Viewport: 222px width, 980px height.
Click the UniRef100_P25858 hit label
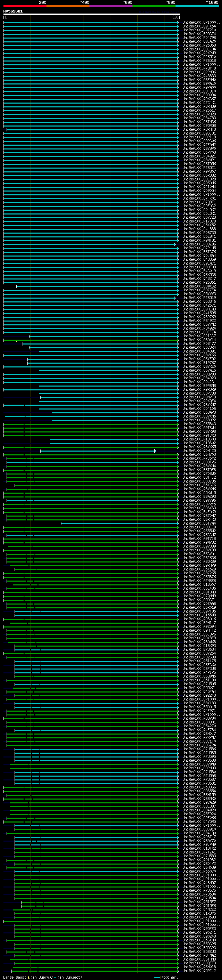199,46
